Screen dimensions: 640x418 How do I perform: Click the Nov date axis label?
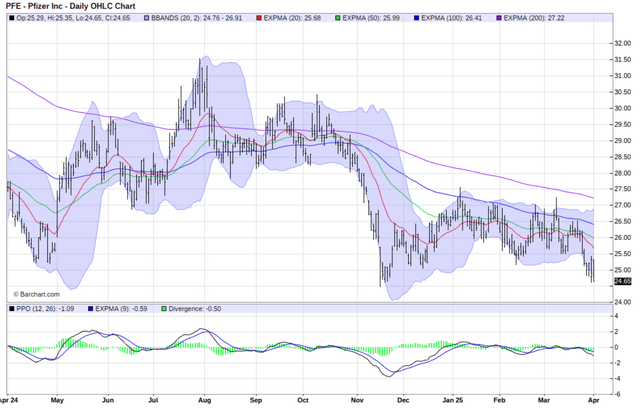(357, 400)
